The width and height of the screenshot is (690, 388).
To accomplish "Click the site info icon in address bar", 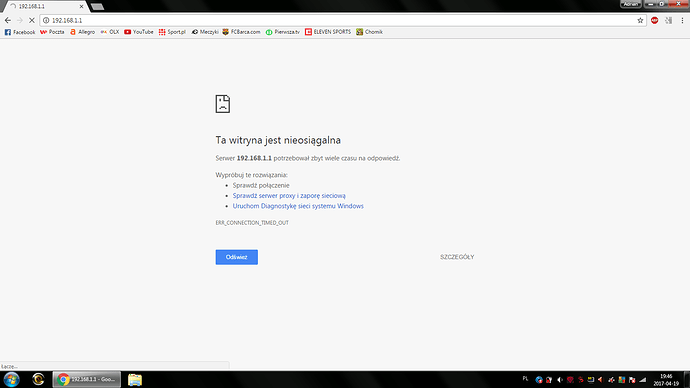I will pos(46,20).
